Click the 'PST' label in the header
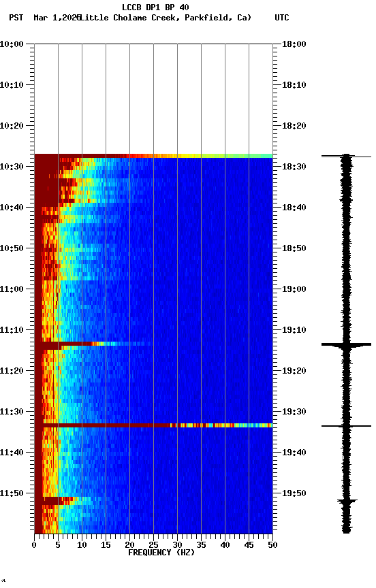 [x=16, y=18]
